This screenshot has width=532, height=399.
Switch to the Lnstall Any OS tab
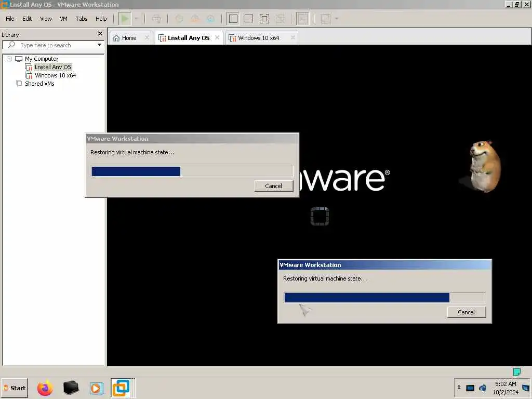coord(189,37)
